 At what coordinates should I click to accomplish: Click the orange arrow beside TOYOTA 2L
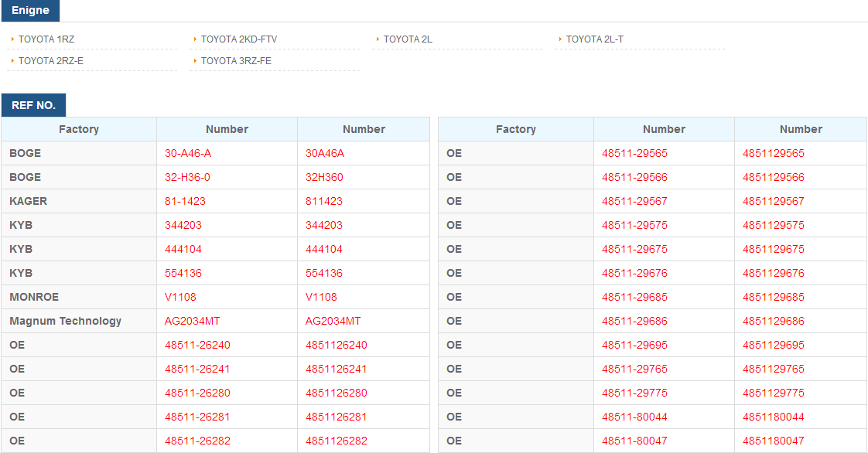coord(378,39)
